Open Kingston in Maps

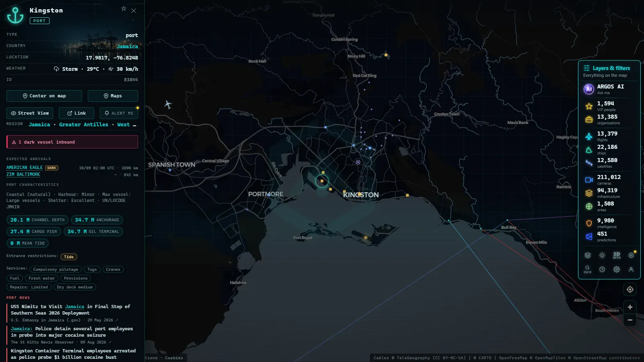[113, 96]
